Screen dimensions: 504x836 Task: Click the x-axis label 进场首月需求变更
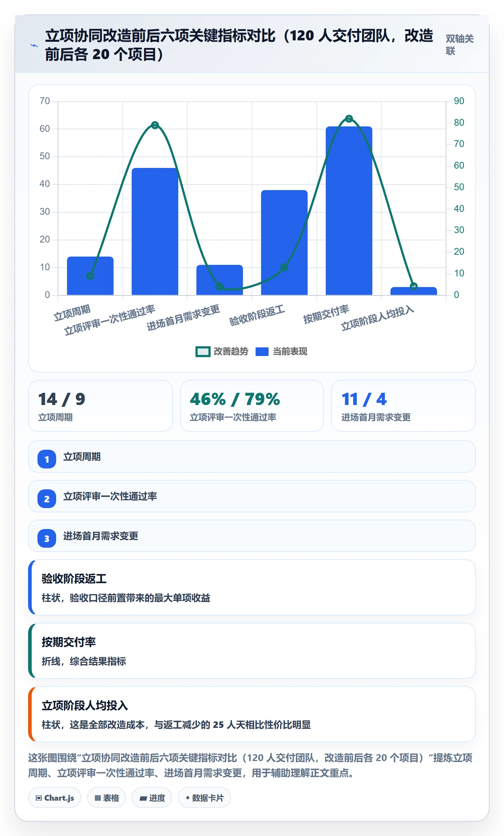(x=183, y=317)
